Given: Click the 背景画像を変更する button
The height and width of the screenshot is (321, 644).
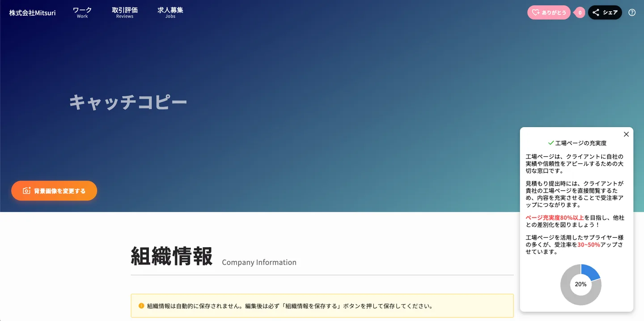Looking at the screenshot, I should [54, 191].
